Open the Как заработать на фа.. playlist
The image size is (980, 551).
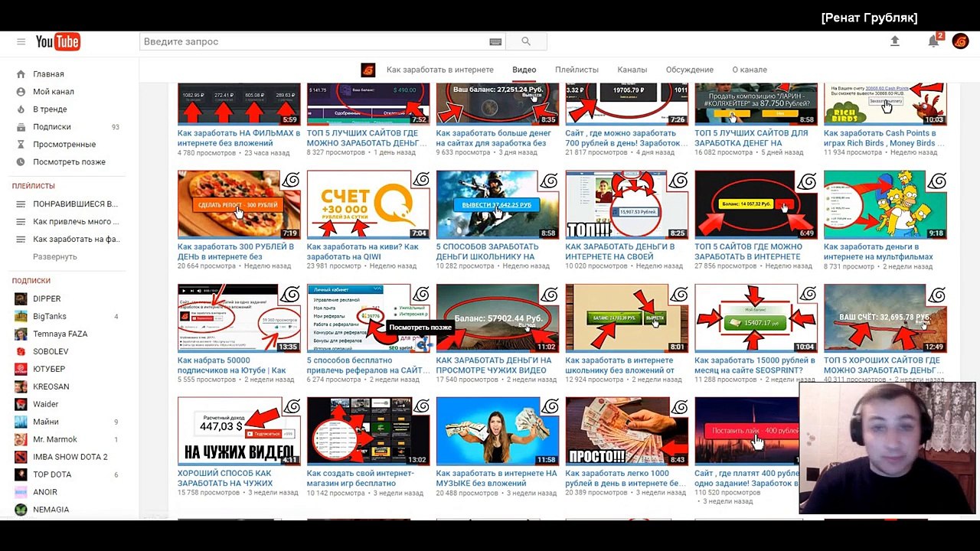pos(77,240)
